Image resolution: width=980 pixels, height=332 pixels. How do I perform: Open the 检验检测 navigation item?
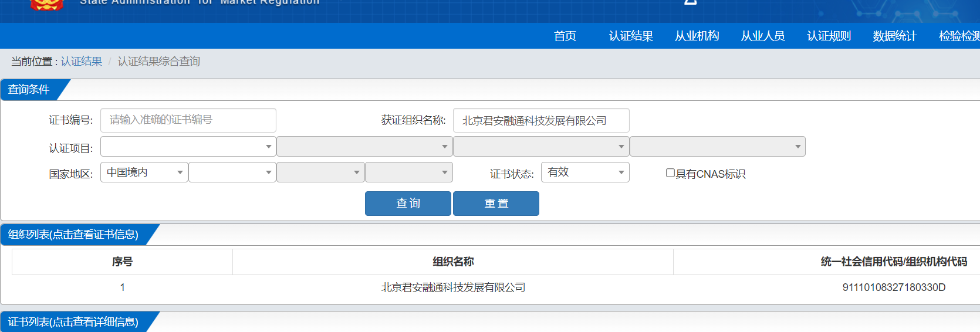pos(959,36)
